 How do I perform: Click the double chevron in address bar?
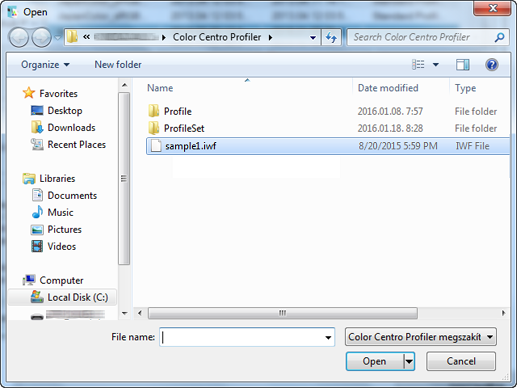click(86, 37)
